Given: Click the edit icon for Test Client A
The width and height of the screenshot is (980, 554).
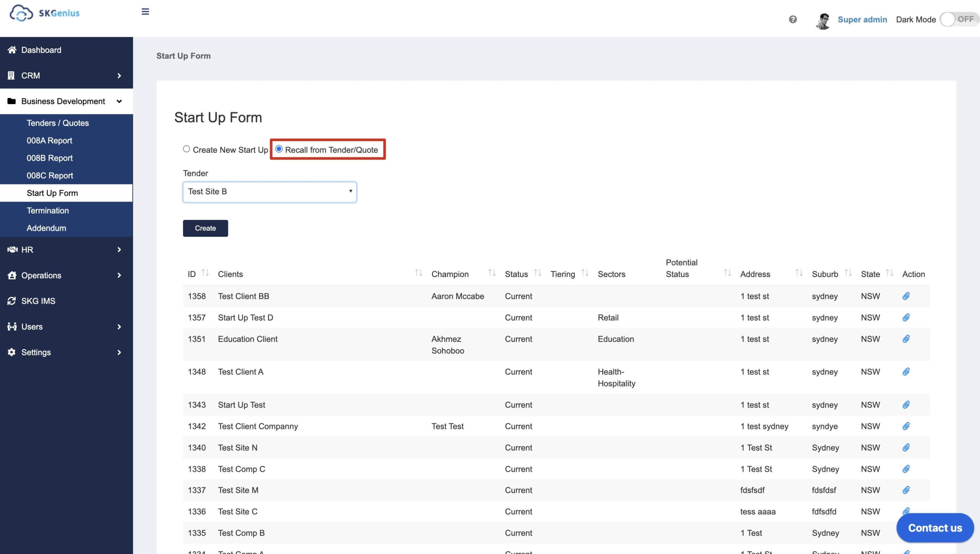Looking at the screenshot, I should [906, 372].
